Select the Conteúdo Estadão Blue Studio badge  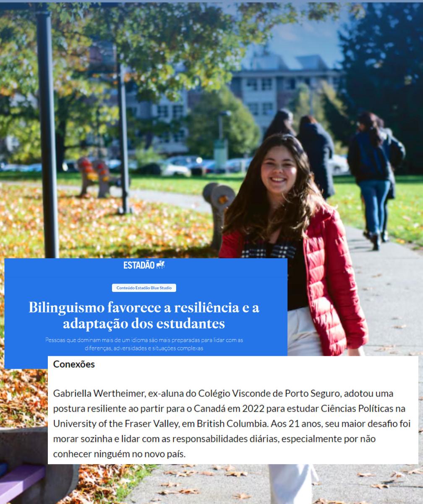[x=144, y=288]
